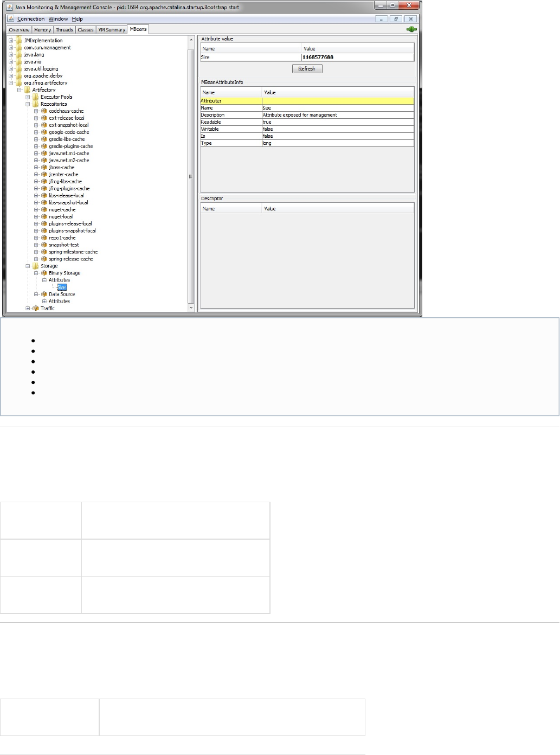Collapse the org.jfrog.artifactory node
560x755 pixels.
point(11,82)
